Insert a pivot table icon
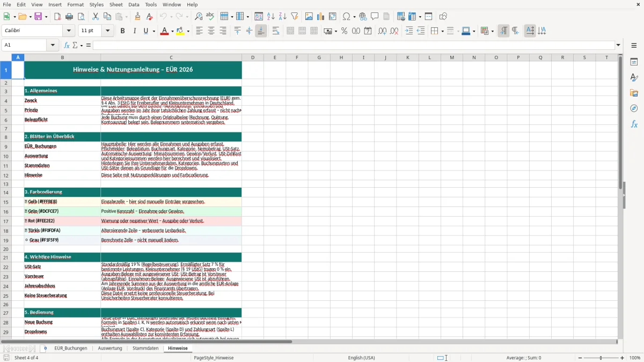The width and height of the screenshot is (644, 362). click(333, 17)
